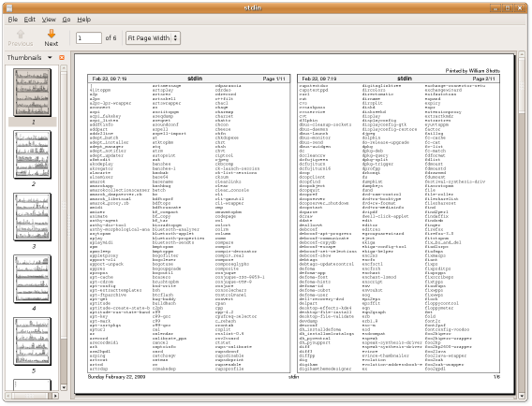
Task: Open the File menu
Action: [x=12, y=20]
